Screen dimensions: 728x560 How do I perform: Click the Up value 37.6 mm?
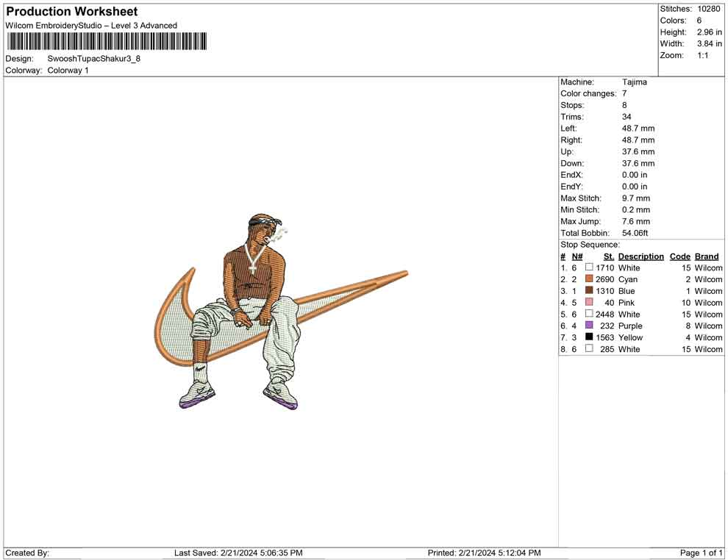(638, 151)
